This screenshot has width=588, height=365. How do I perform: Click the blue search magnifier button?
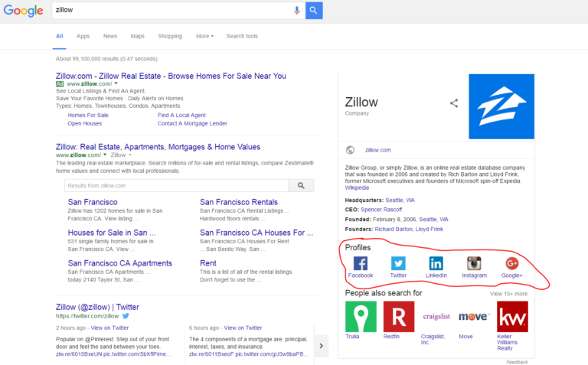314,11
